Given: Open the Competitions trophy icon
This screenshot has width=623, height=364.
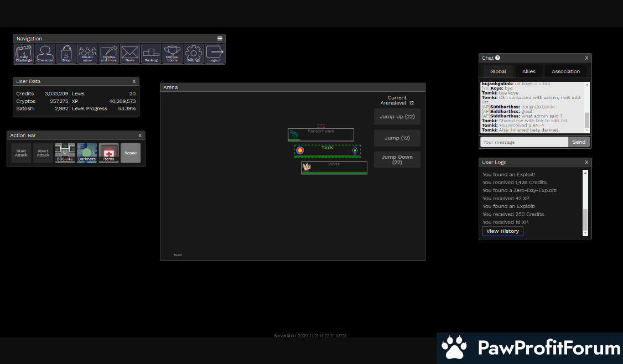Looking at the screenshot, I should point(172,54).
